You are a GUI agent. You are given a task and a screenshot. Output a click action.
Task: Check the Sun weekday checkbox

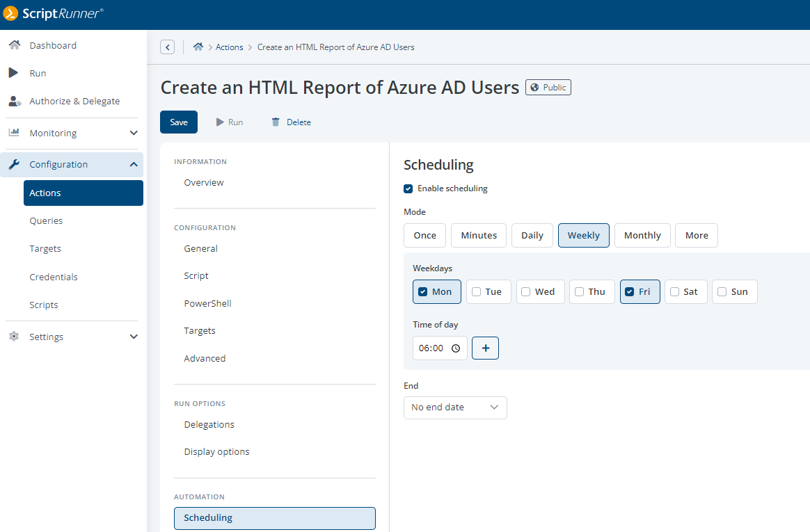pyautogui.click(x=722, y=292)
